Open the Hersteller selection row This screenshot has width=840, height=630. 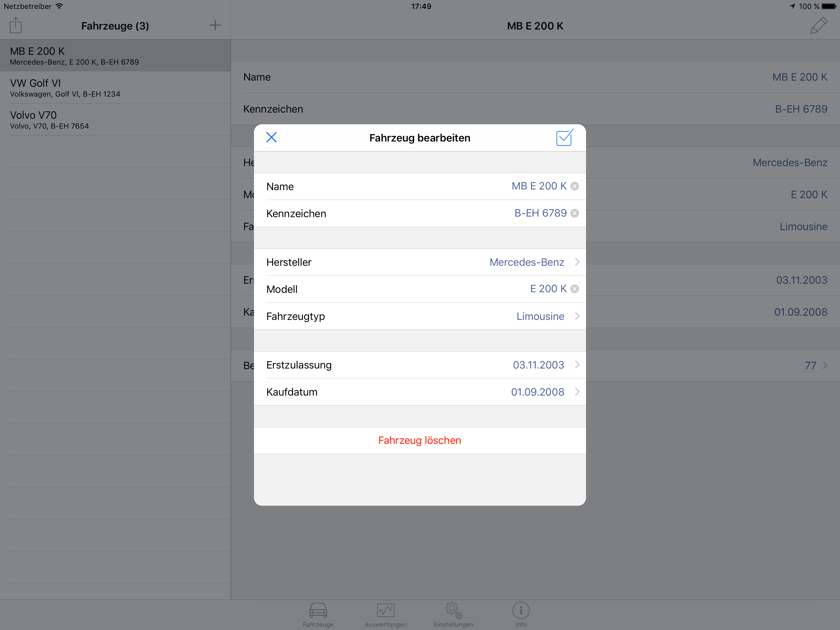420,262
